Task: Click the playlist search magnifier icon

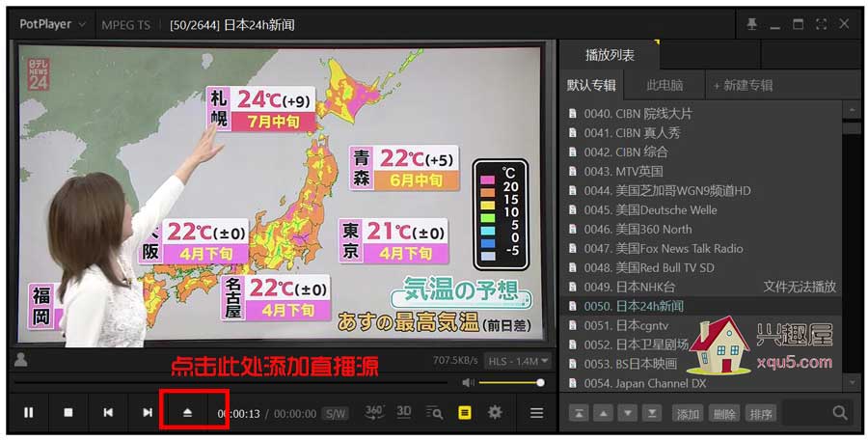Action: (x=840, y=413)
